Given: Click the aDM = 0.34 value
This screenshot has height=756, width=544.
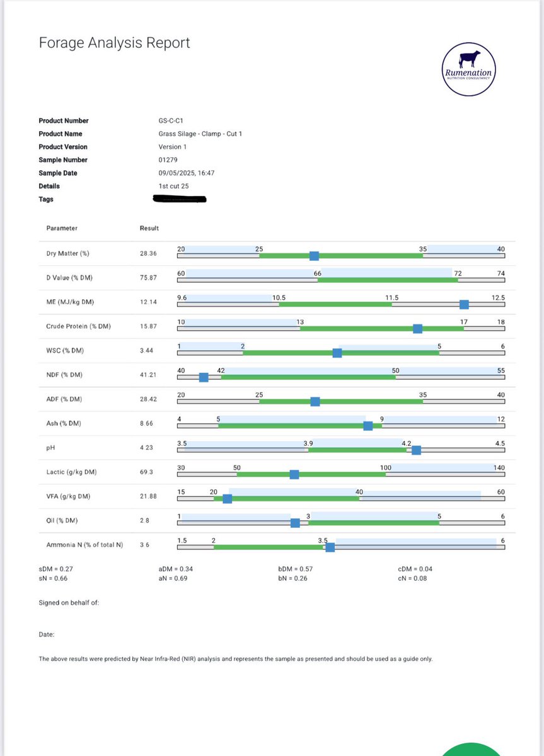Looking at the screenshot, I should click(176, 569).
